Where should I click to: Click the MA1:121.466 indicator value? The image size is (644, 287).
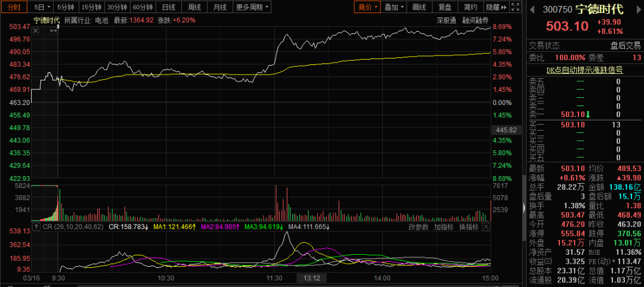click(175, 227)
